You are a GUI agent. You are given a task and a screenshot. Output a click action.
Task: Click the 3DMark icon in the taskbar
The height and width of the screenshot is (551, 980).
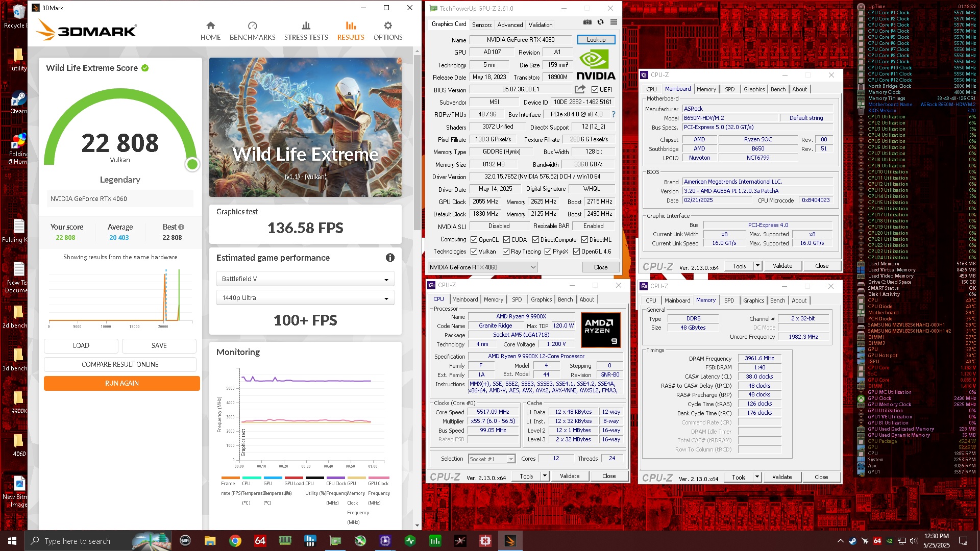[x=510, y=541]
